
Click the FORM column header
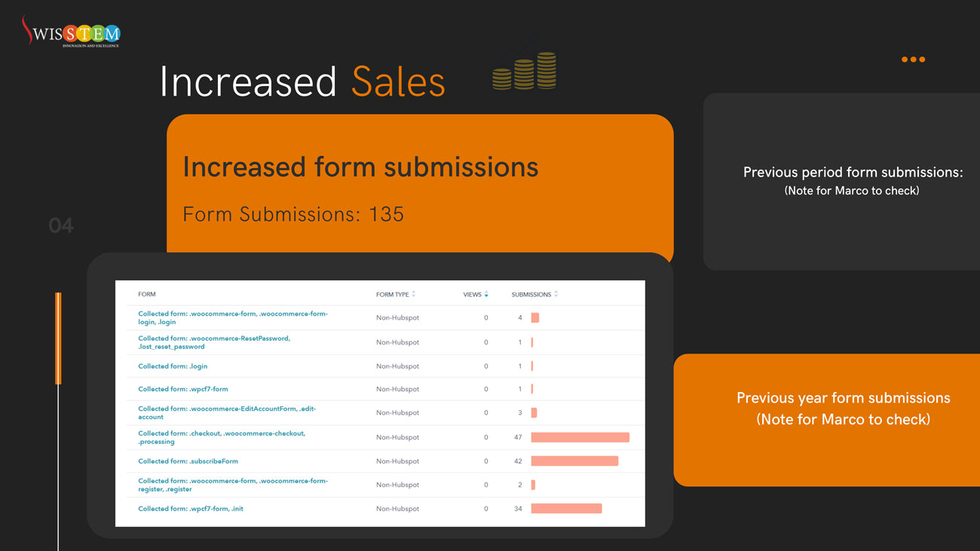pyautogui.click(x=147, y=294)
